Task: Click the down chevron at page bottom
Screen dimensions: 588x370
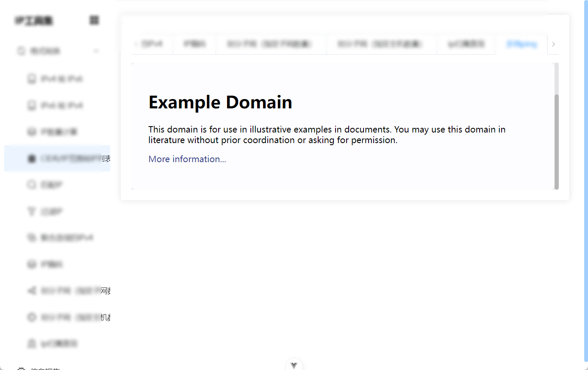Action: [x=294, y=364]
